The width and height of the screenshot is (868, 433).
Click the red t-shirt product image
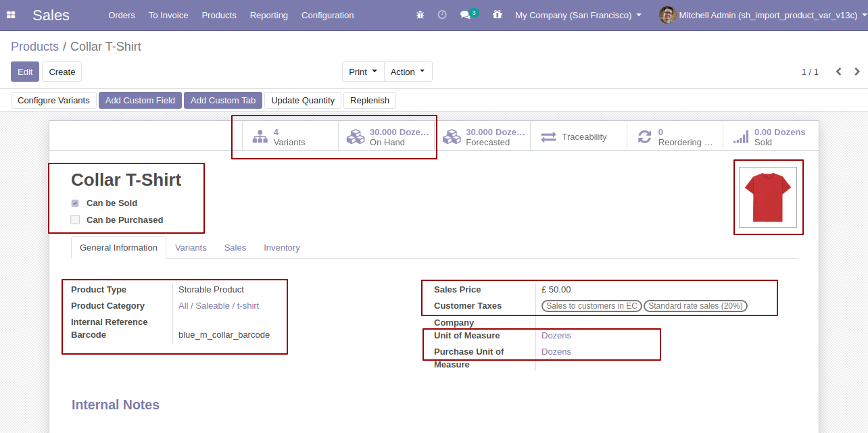pos(767,197)
